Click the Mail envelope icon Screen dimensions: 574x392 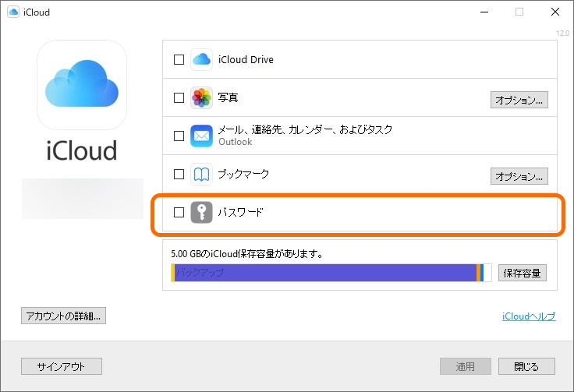click(x=201, y=136)
